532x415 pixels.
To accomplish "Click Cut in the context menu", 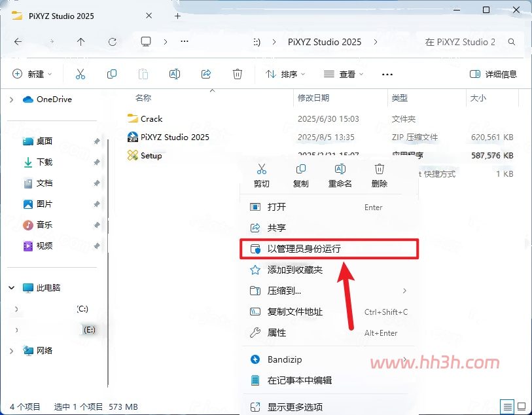I will tap(262, 175).
